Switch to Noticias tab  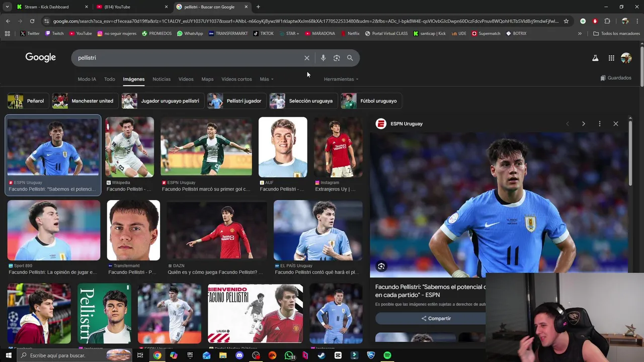point(162,79)
